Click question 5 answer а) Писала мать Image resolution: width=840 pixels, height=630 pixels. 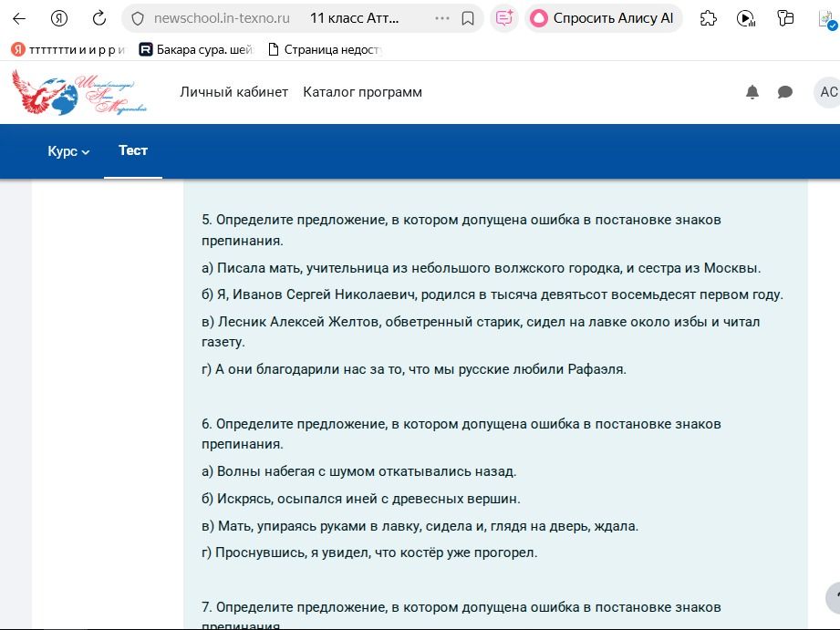click(481, 268)
